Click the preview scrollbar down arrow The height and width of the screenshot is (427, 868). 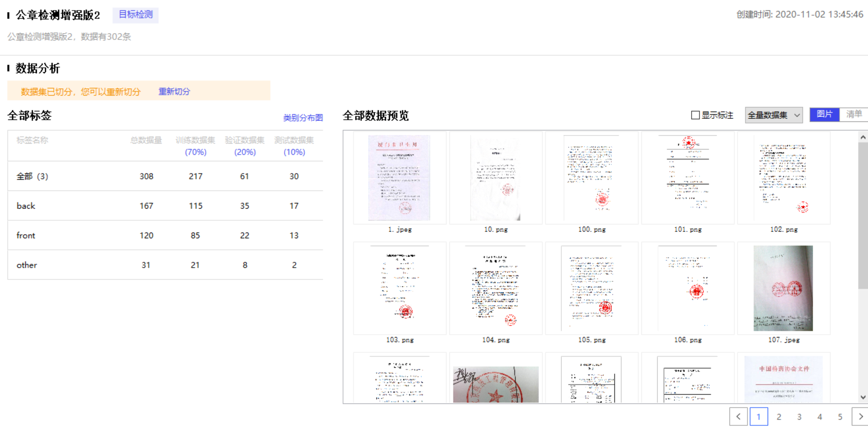(863, 398)
